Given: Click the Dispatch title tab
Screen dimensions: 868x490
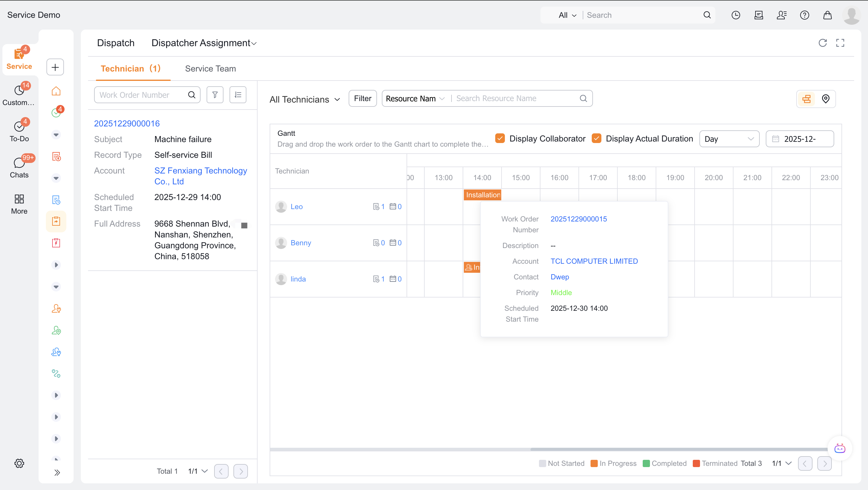Looking at the screenshot, I should 116,43.
